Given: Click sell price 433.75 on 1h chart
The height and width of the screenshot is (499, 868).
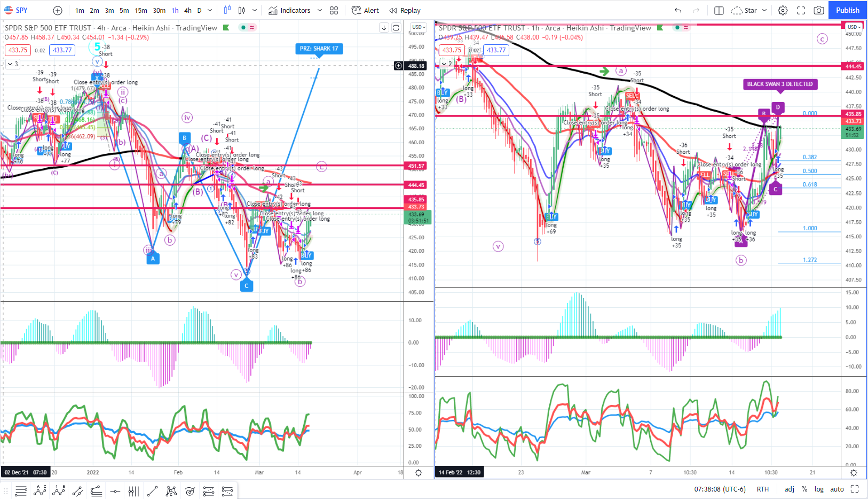Looking at the screenshot, I should (x=452, y=50).
